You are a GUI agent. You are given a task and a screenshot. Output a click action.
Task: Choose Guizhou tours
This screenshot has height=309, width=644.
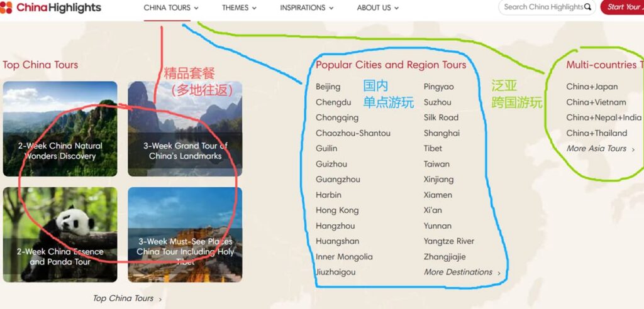pos(331,164)
